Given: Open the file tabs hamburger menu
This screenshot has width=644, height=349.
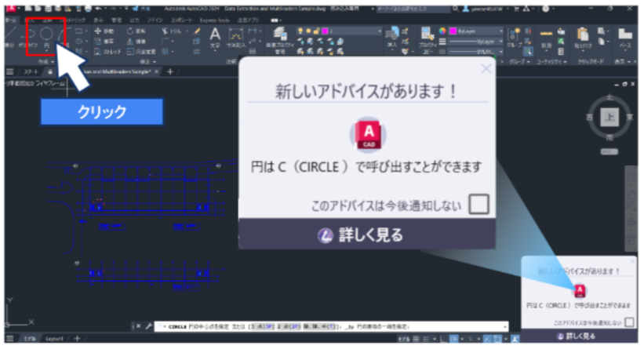Looking at the screenshot, I should 10,71.
